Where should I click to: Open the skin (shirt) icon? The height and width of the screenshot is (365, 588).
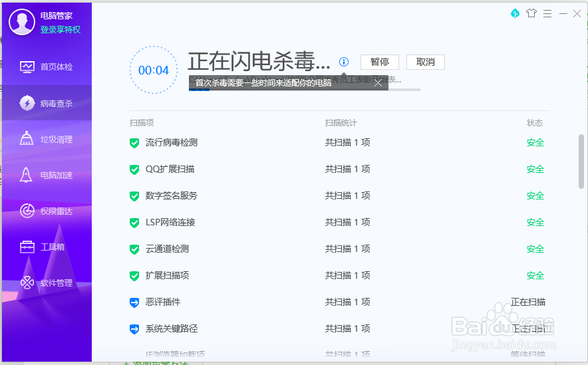[531, 13]
